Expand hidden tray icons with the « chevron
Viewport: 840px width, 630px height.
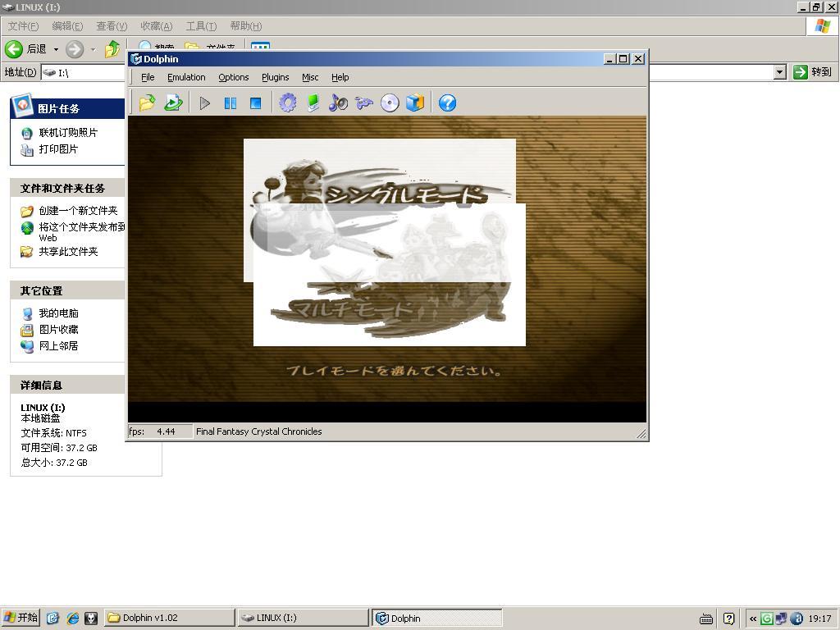pyautogui.click(x=753, y=619)
